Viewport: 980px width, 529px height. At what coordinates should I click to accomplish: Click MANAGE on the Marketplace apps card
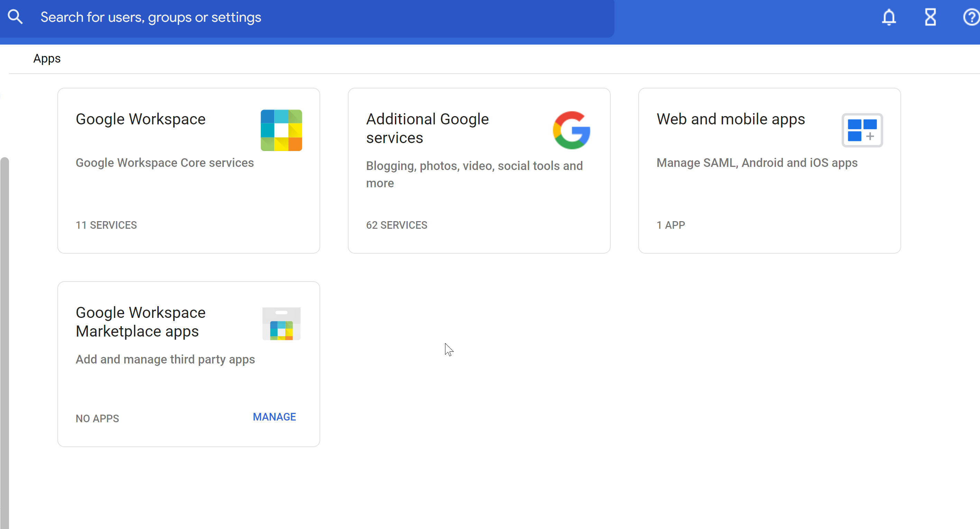click(274, 417)
